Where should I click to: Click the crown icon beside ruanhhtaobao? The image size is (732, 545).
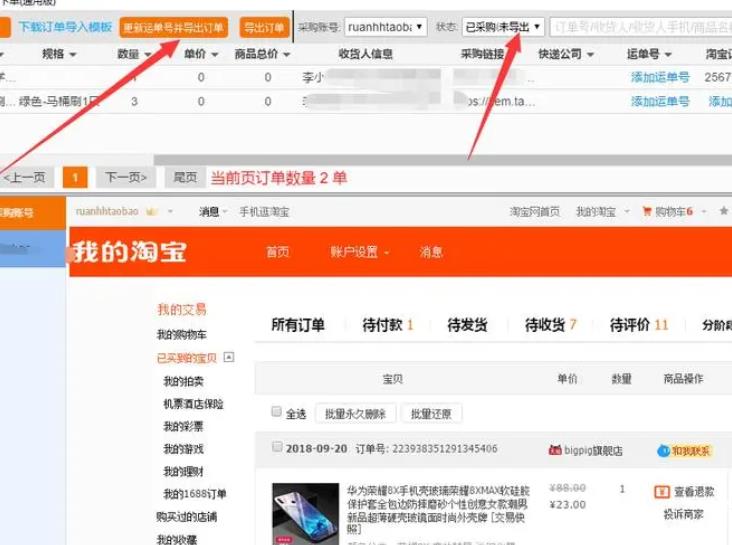click(152, 212)
